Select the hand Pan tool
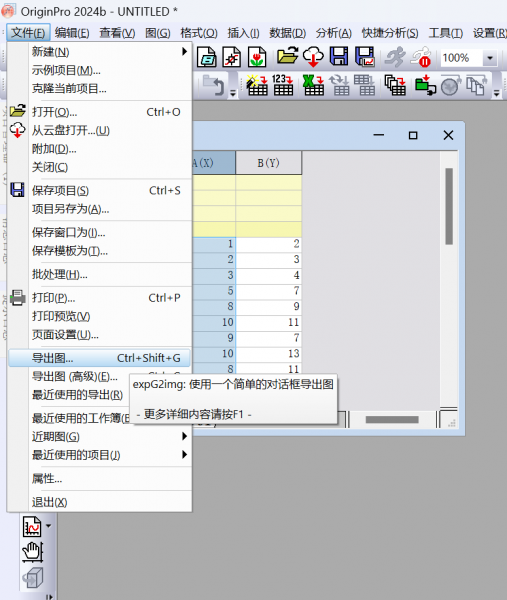507x600 pixels. [33, 552]
